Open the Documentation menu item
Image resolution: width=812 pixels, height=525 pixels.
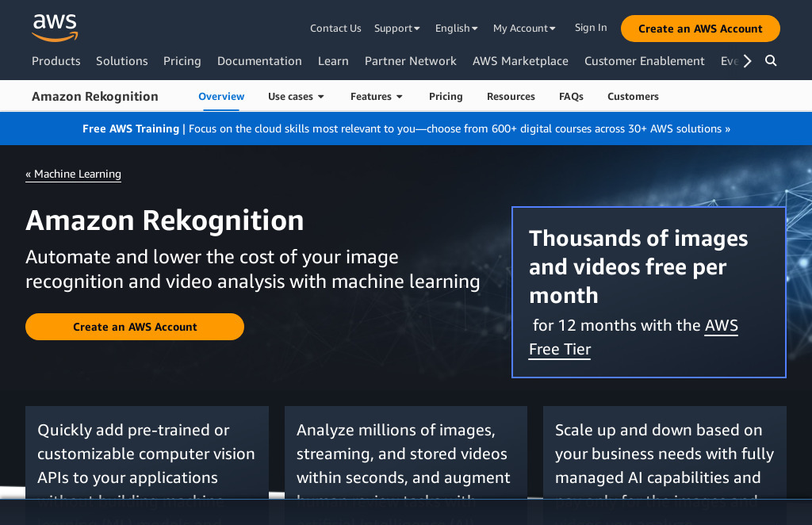coord(259,60)
